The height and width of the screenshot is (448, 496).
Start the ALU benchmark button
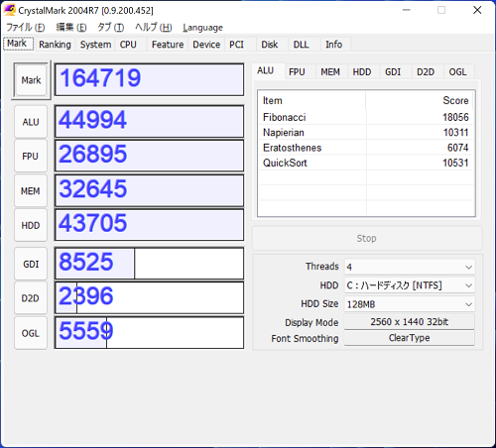31,122
